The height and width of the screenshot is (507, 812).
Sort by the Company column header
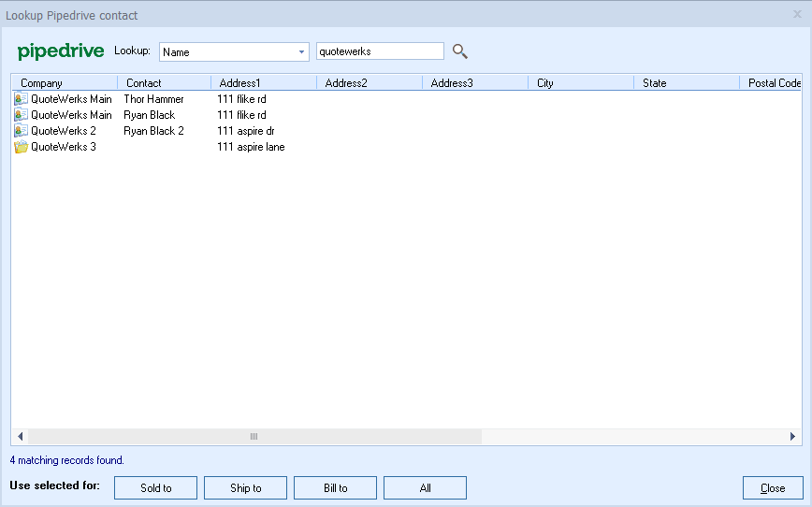64,83
